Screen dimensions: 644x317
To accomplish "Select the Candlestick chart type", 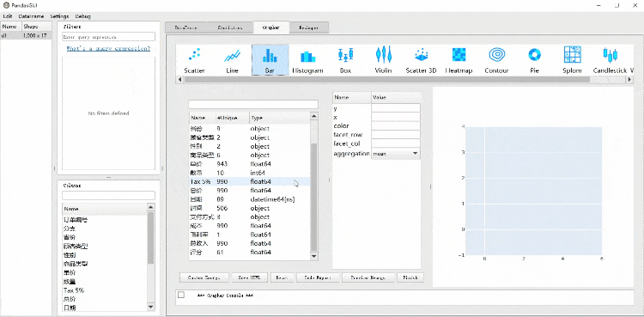I will pyautogui.click(x=610, y=60).
